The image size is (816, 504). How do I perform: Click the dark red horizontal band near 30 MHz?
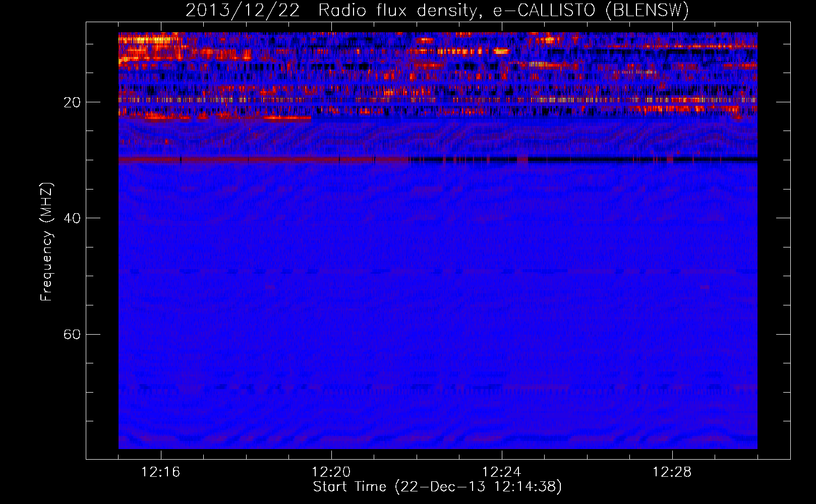(x=263, y=160)
